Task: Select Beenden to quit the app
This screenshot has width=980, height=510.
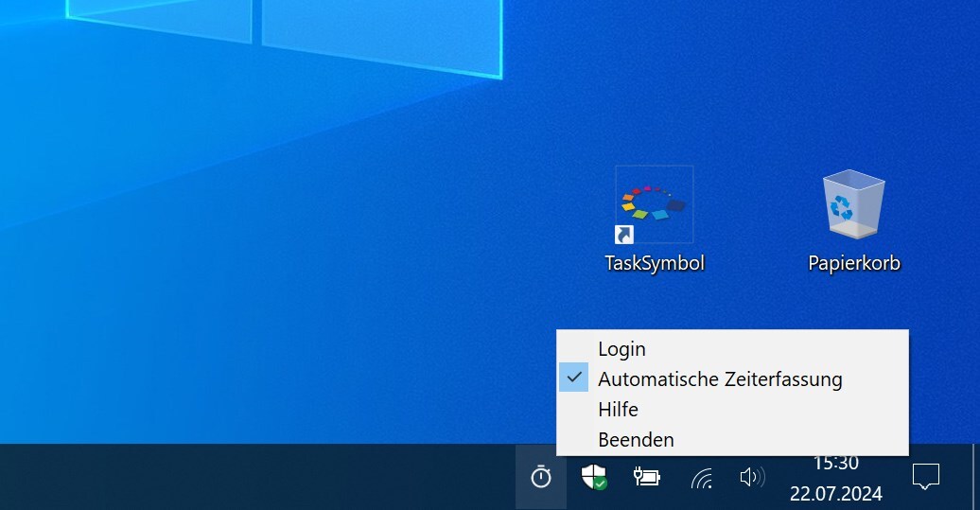Action: 636,440
